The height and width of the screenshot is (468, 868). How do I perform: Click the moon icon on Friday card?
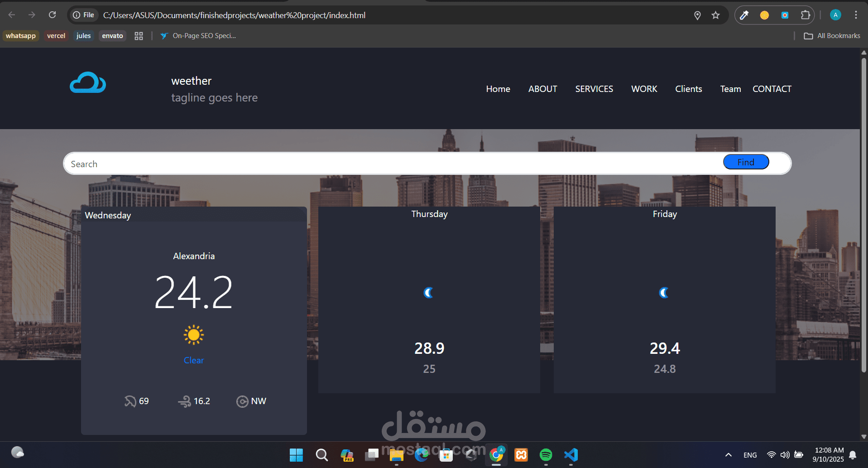(x=664, y=293)
